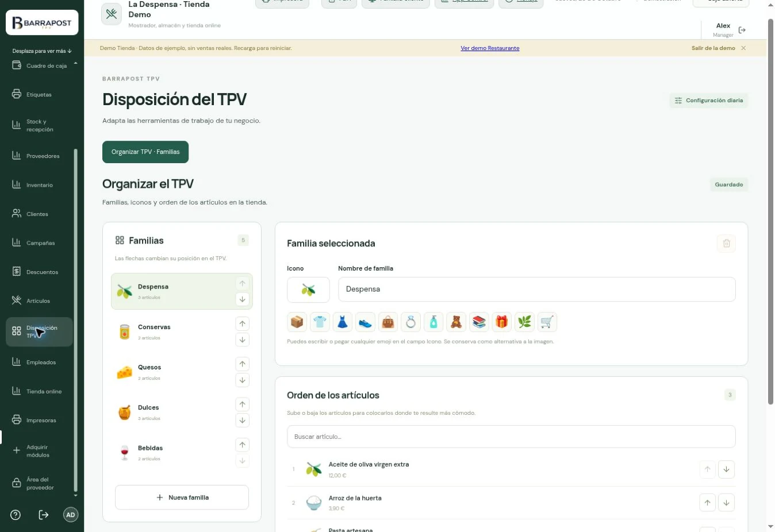Pick the blue dress emoji icon

342,322
